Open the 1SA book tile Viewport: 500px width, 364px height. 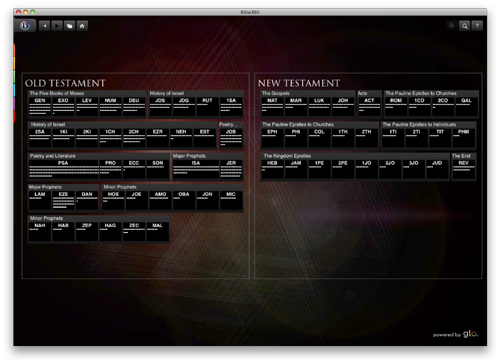pos(231,107)
